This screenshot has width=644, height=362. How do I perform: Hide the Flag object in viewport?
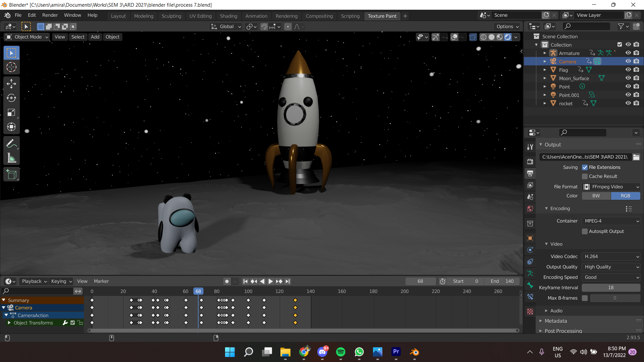pyautogui.click(x=628, y=70)
